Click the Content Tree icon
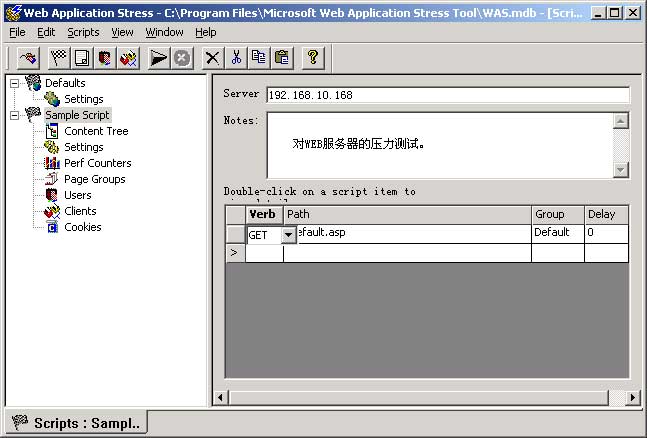This screenshot has width=647, height=438. click(52, 131)
